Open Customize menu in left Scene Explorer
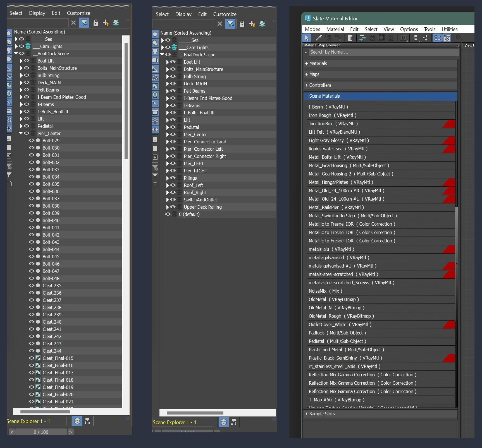482x448 pixels. click(78, 13)
